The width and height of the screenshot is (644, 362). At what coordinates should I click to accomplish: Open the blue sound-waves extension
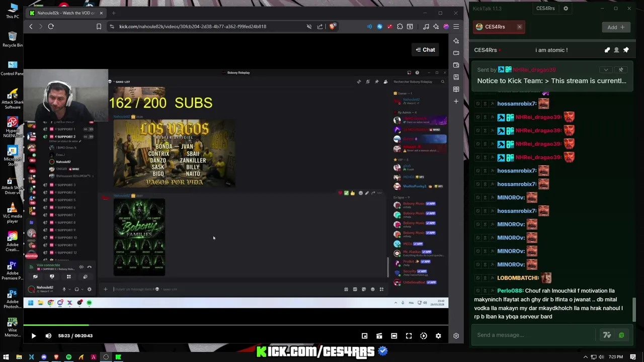coord(369,27)
